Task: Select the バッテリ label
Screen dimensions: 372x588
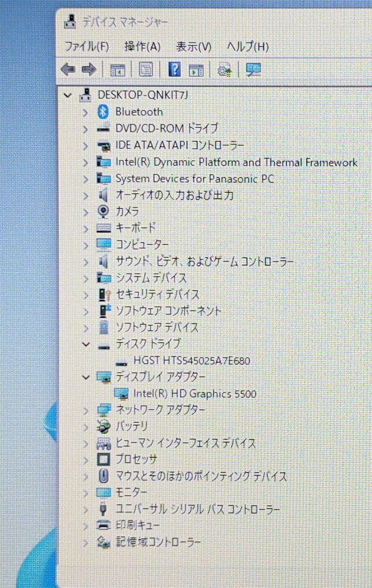Action: click(x=132, y=426)
